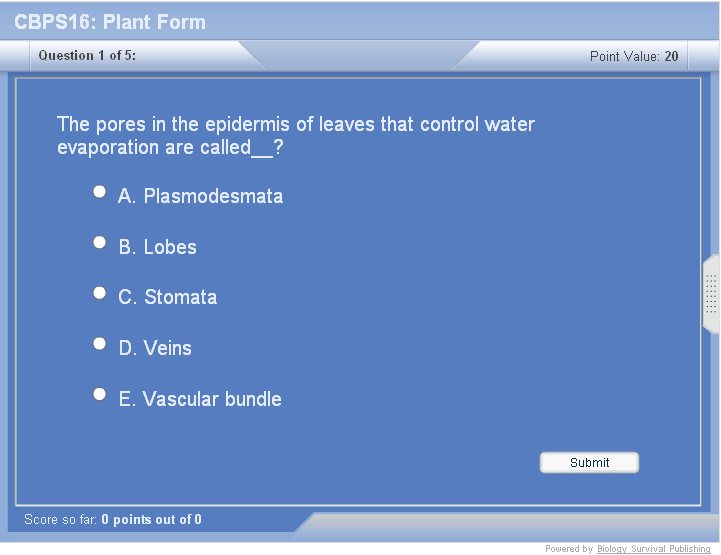The width and height of the screenshot is (721, 555).
Task: Click the 'Powered by' footer text
Action: 568,549
